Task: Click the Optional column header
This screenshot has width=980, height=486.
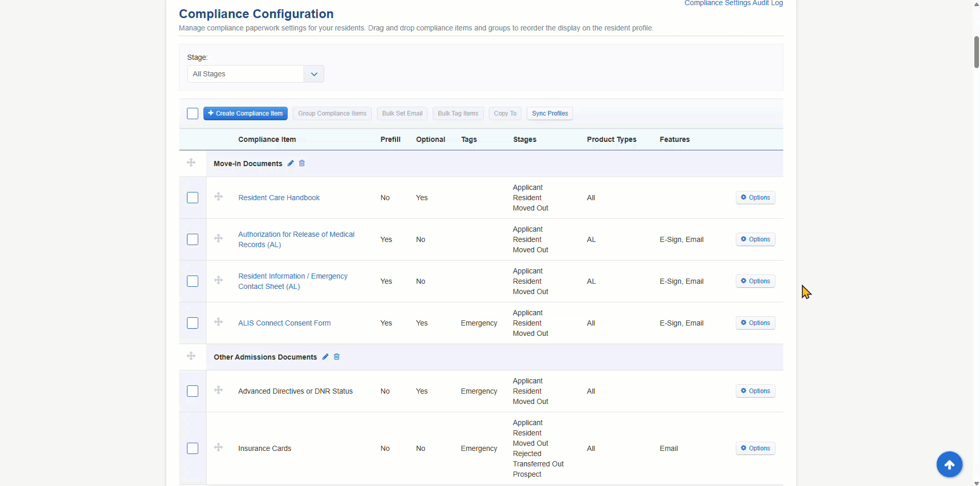Action: (x=431, y=139)
